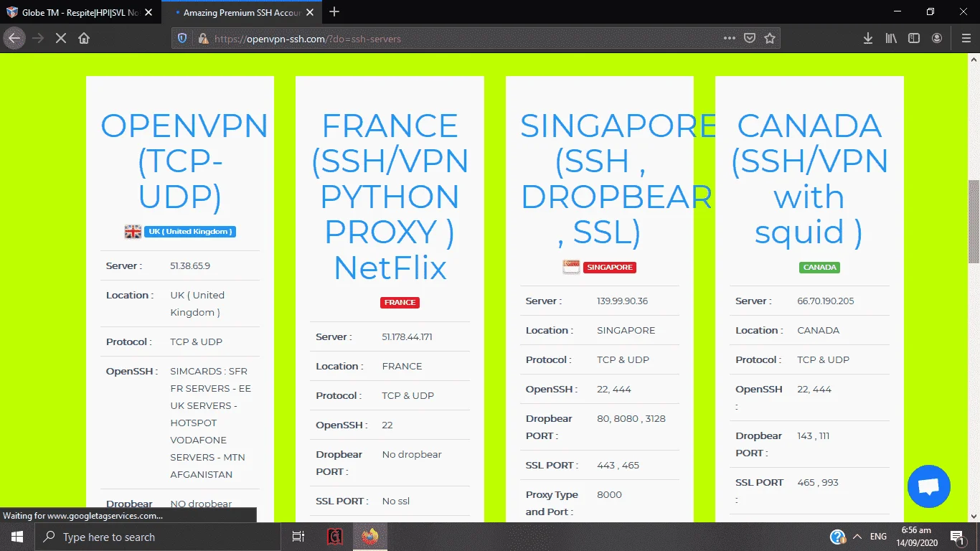Open the Firefox home page

[x=84, y=39]
